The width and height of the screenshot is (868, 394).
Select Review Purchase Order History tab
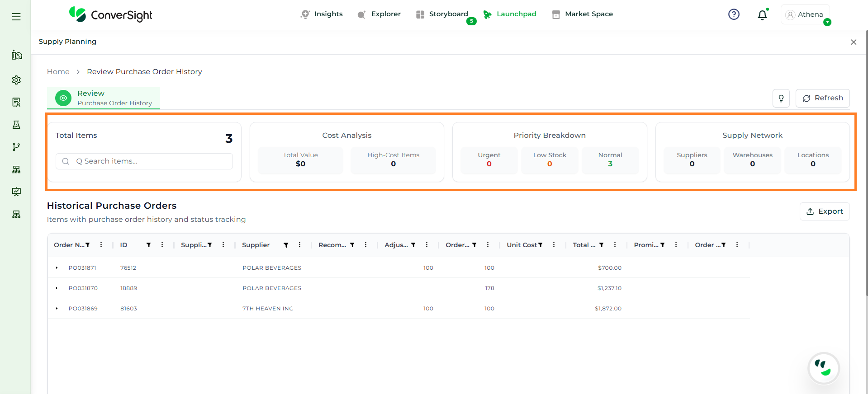[x=104, y=98]
